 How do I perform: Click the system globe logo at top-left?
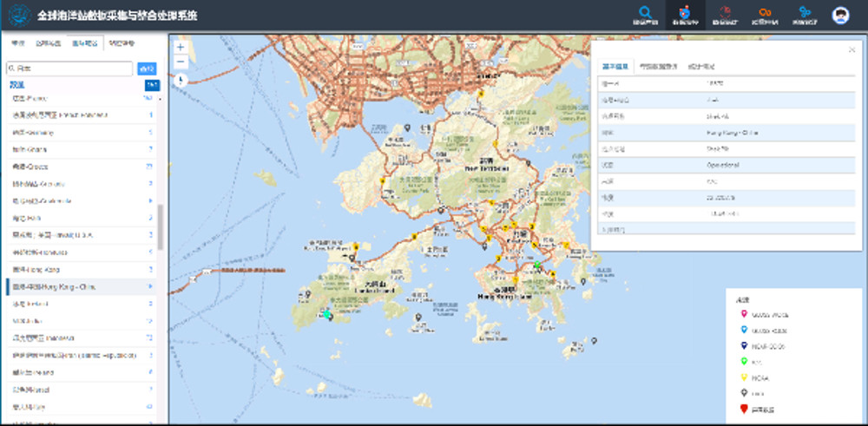pos(18,16)
